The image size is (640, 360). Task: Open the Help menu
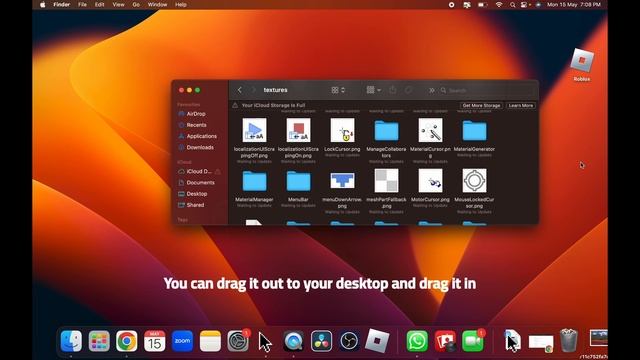(x=181, y=5)
